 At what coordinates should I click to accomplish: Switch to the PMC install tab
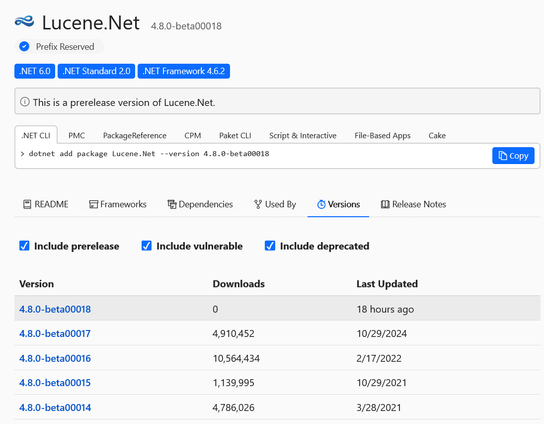(x=76, y=135)
